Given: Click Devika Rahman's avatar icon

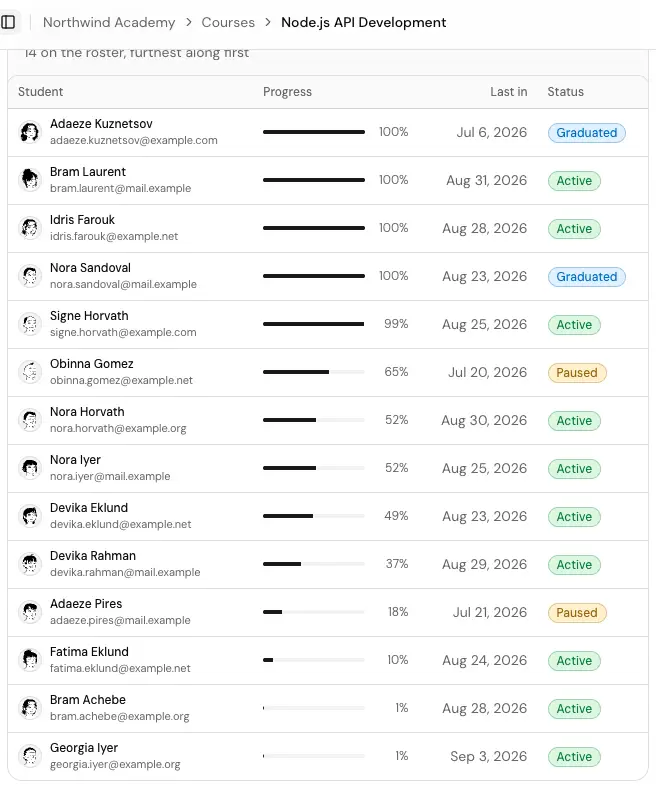Looking at the screenshot, I should click(30, 564).
